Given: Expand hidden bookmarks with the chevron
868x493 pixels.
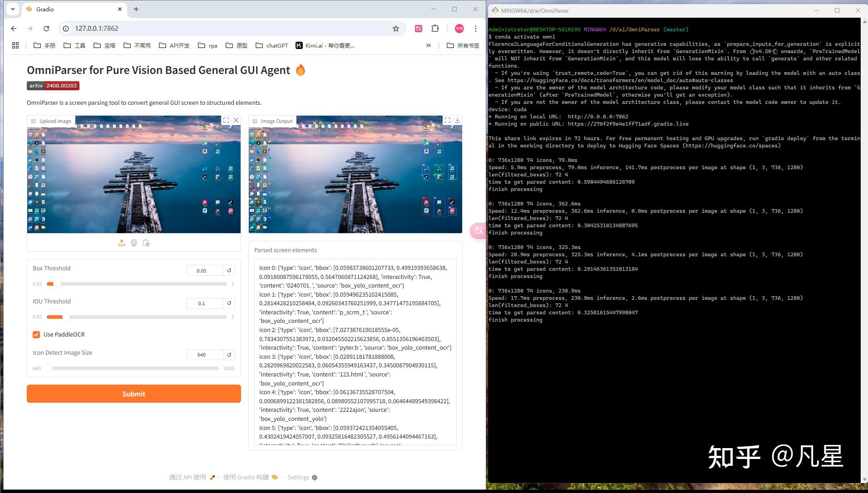Looking at the screenshot, I should point(428,45).
